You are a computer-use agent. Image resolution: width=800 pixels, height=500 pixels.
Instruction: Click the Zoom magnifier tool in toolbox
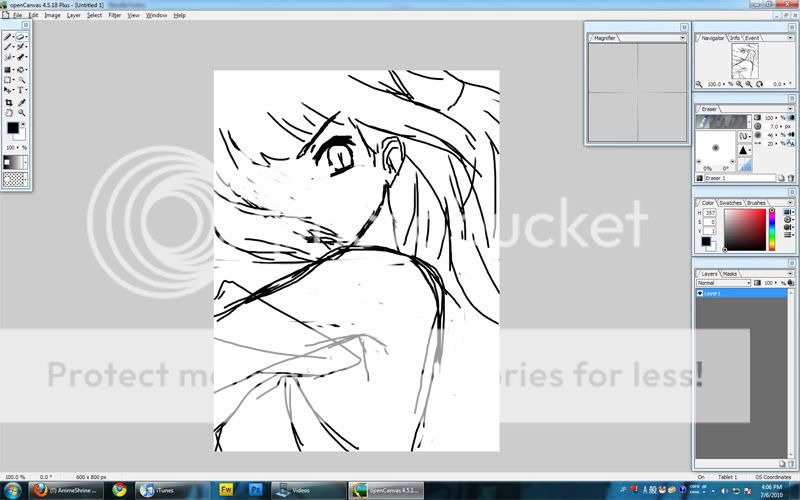point(21,113)
